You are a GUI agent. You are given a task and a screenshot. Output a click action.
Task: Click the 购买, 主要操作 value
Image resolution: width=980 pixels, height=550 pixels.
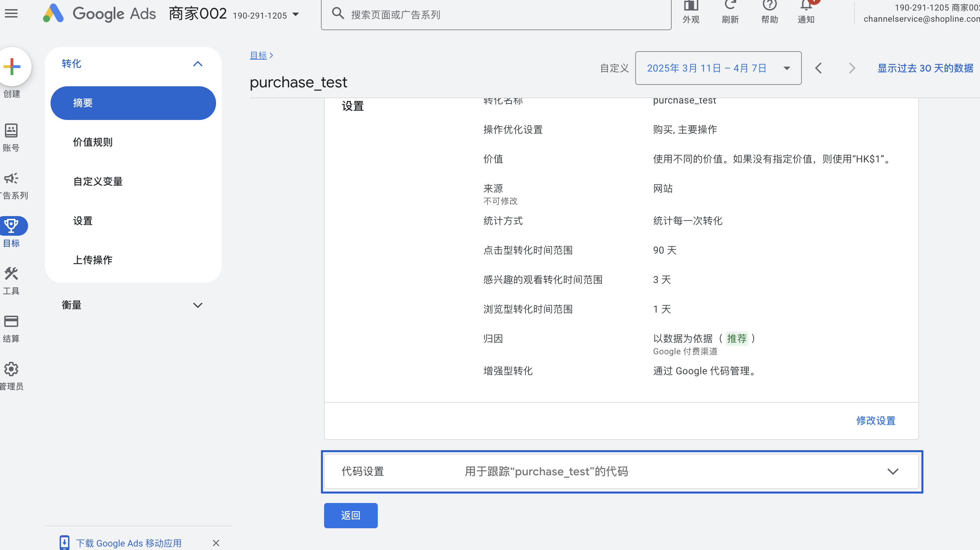(685, 130)
